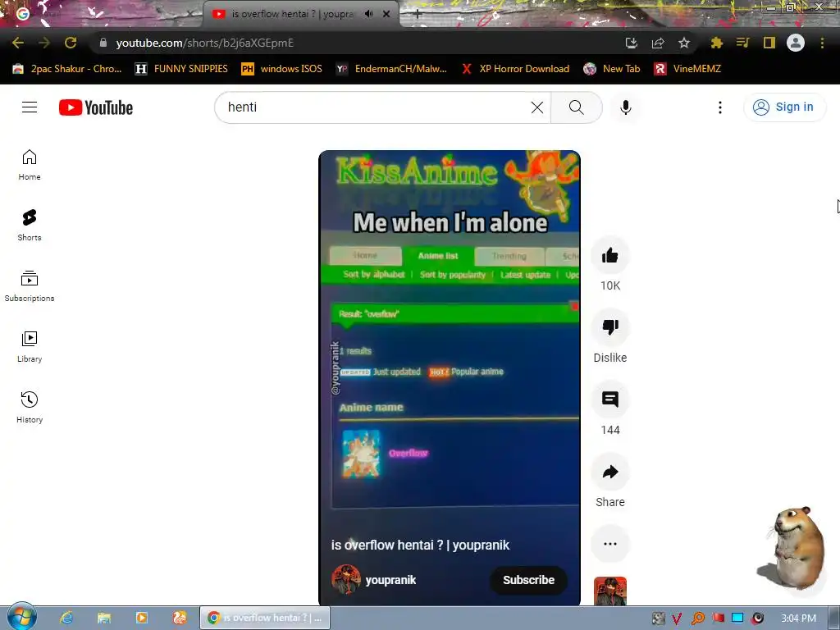Click the YouTube logo
The width and height of the screenshot is (840, 630).
coord(96,107)
